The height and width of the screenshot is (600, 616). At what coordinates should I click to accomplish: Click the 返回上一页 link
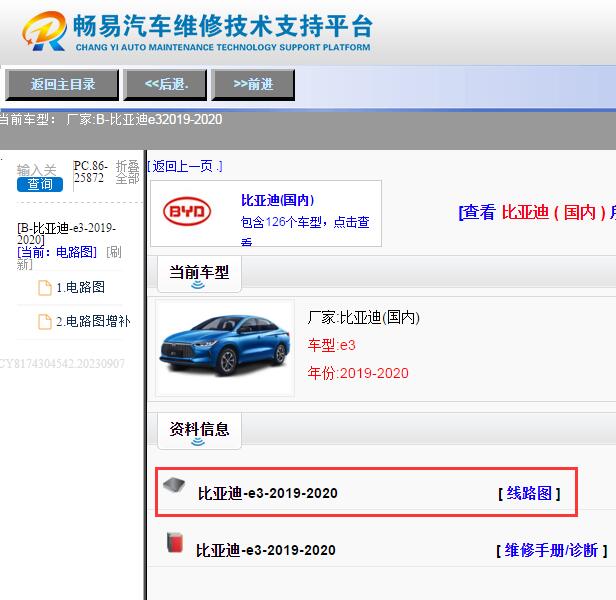(185, 166)
